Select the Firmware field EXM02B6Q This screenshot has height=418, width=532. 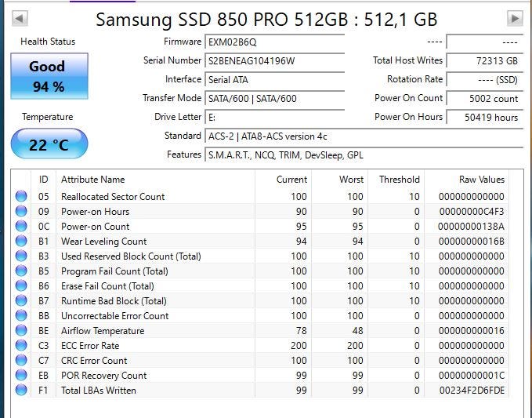[x=274, y=42]
